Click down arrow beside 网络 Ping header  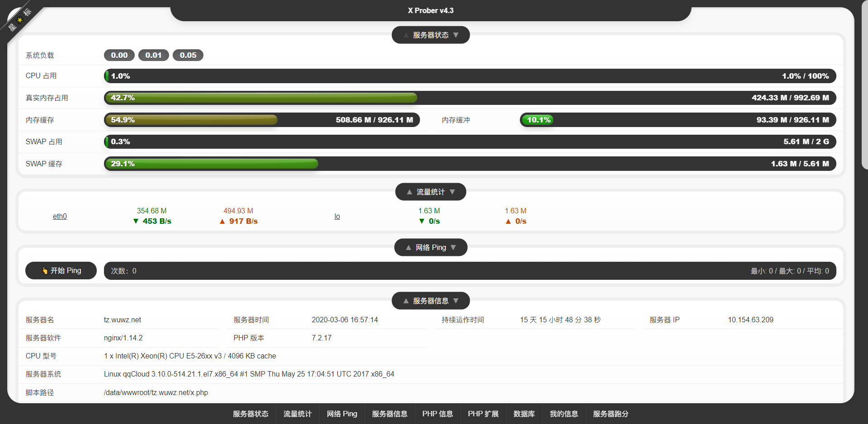tap(453, 248)
